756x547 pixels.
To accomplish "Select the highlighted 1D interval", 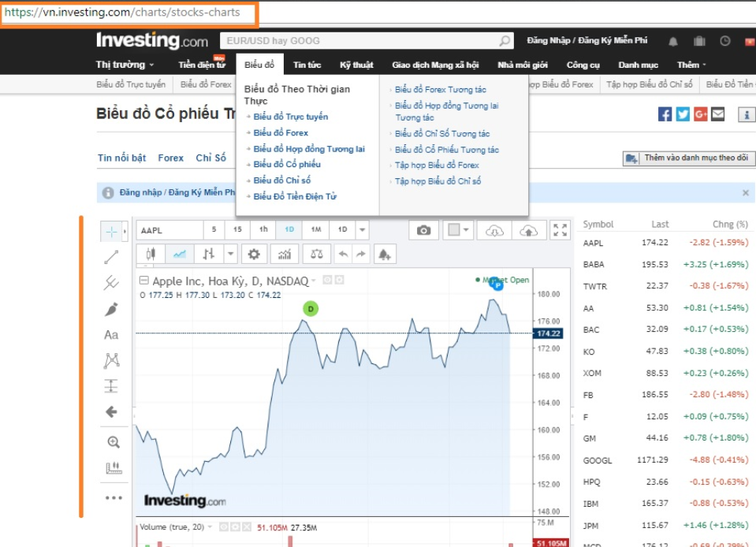I will tap(289, 230).
